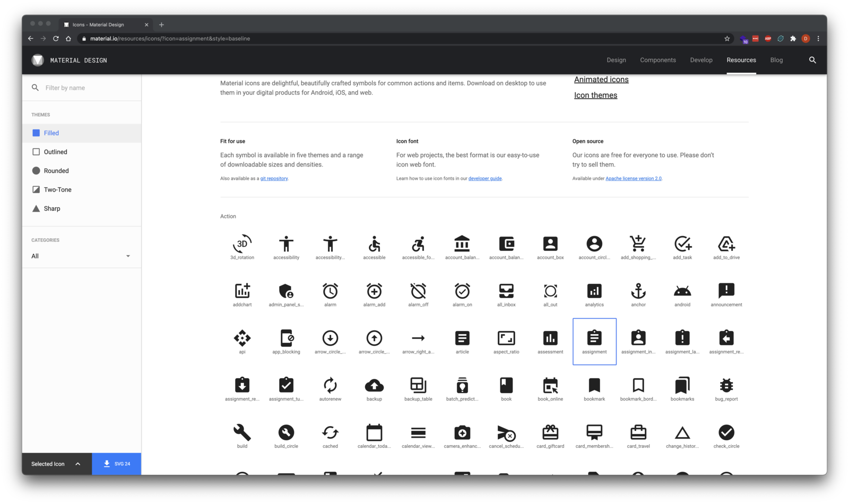Select the Icons - Material Design browser tab
The height and width of the screenshot is (504, 849).
point(105,24)
